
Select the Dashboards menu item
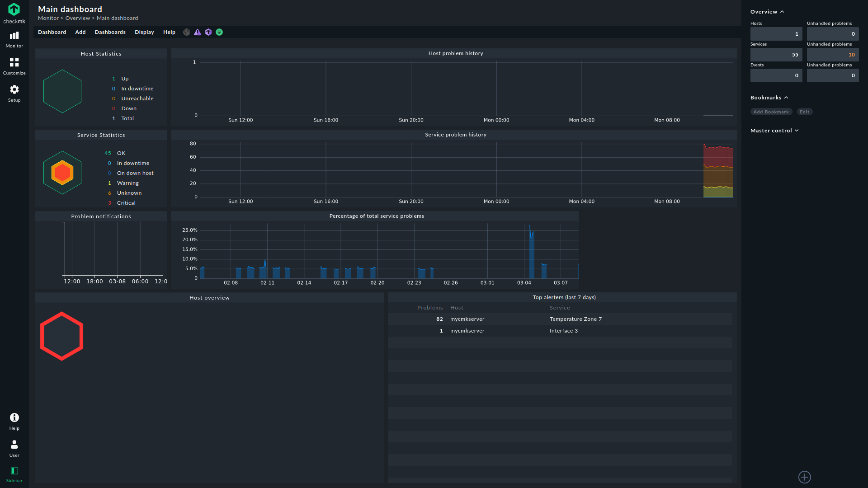click(110, 32)
